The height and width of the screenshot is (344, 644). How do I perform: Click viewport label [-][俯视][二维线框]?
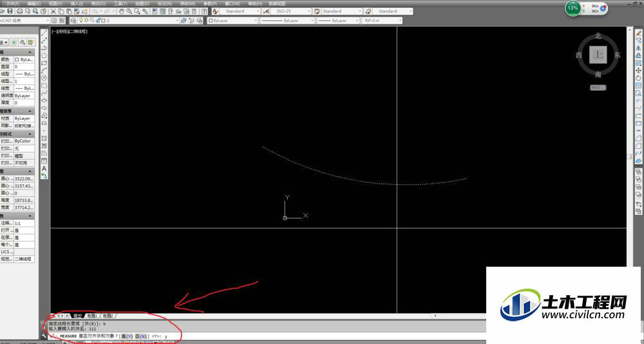pyautogui.click(x=70, y=31)
